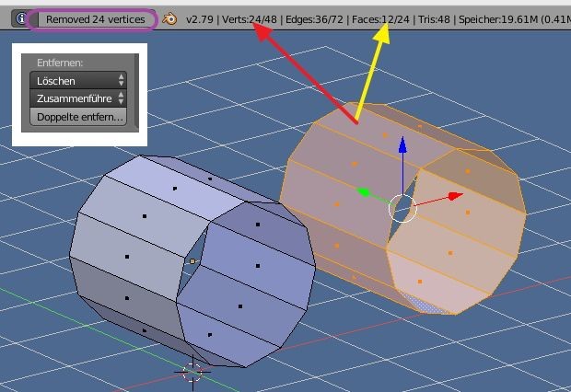Click the red X-axis manipulator arrow
Viewport: 571px width, 392px height.
click(x=455, y=196)
